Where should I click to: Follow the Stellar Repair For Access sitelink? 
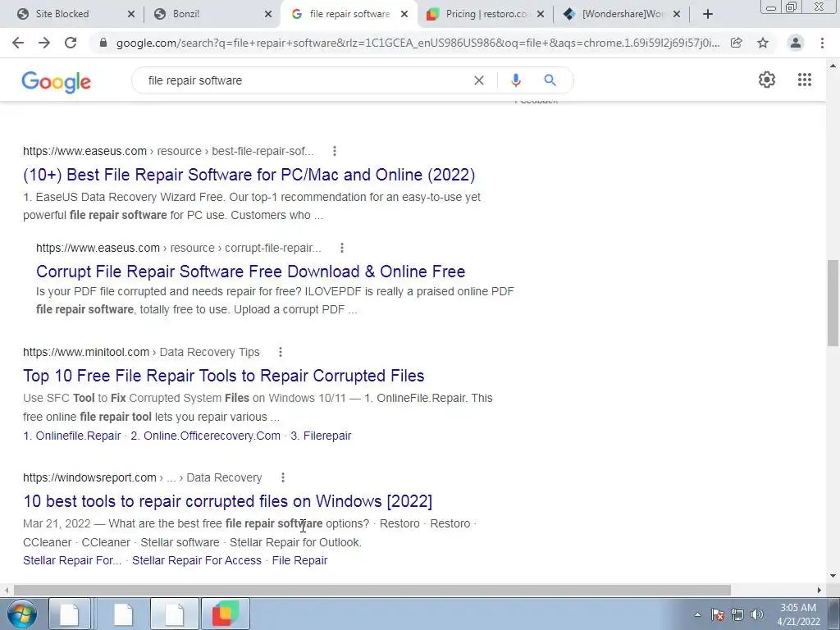197,560
